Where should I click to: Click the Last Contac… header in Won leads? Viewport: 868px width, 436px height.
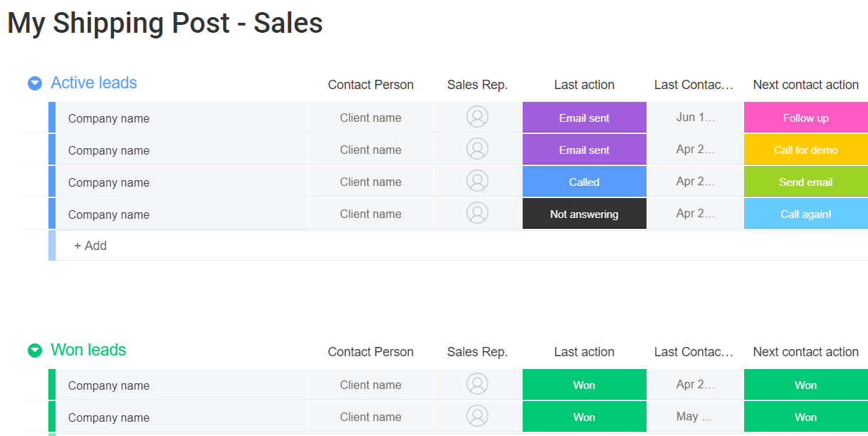pyautogui.click(x=694, y=352)
